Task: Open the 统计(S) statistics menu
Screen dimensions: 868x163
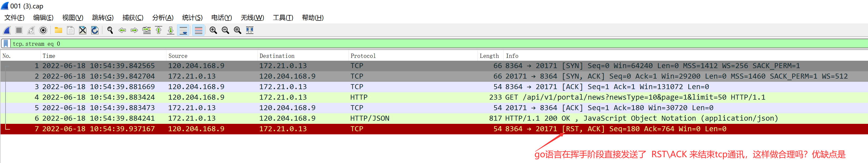Action: [x=192, y=17]
